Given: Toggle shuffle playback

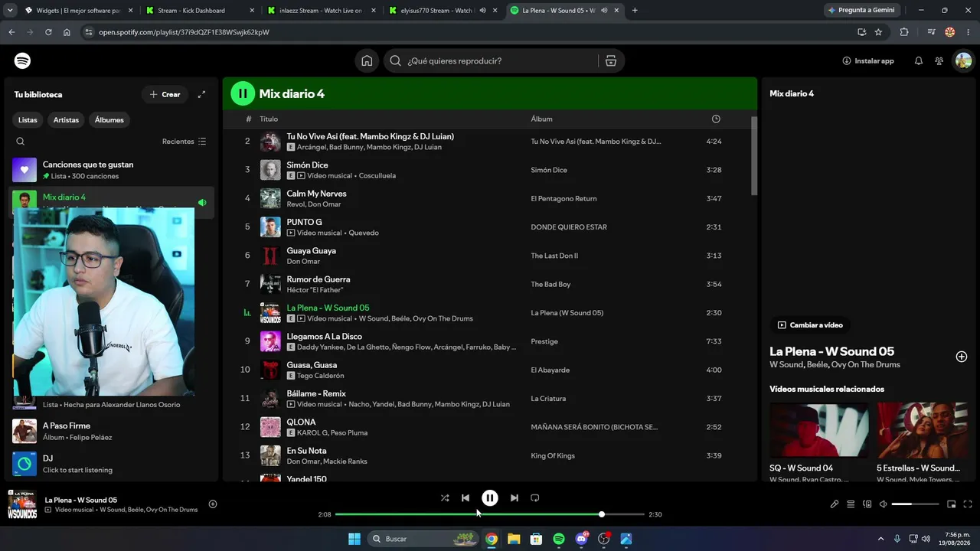Looking at the screenshot, I should [x=445, y=498].
